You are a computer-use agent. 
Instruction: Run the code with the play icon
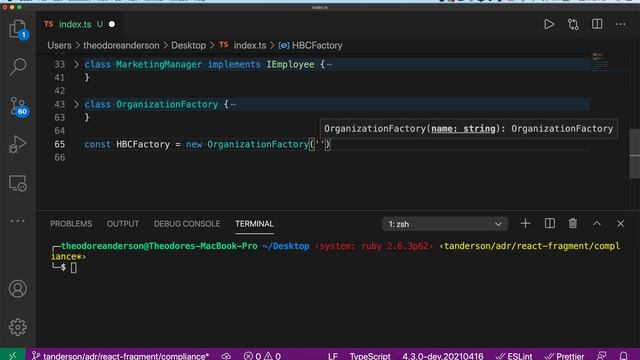[549, 24]
